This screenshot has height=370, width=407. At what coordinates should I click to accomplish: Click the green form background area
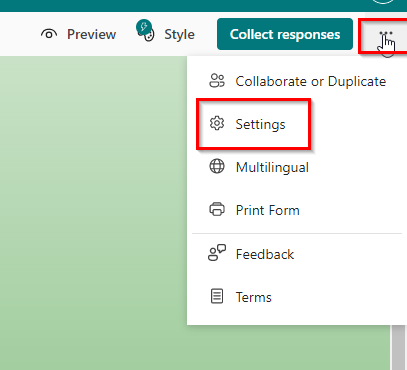(93, 213)
